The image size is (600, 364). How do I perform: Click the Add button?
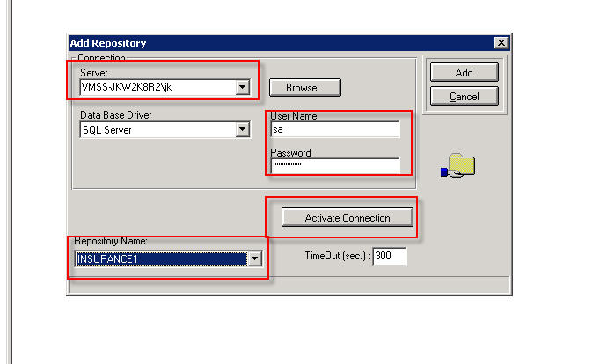(x=465, y=72)
